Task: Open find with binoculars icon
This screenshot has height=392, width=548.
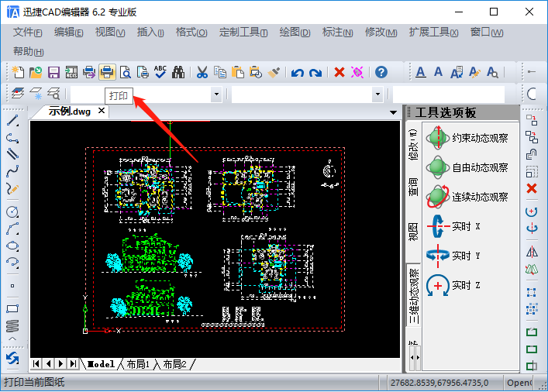Action: pyautogui.click(x=178, y=72)
